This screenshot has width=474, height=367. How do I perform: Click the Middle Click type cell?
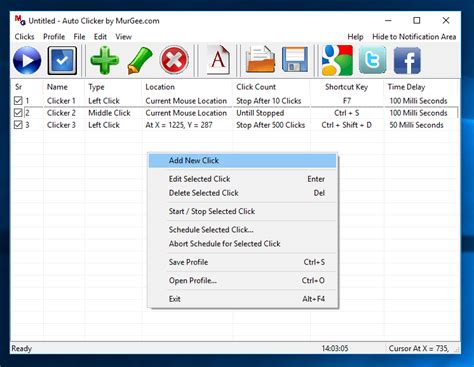point(109,113)
